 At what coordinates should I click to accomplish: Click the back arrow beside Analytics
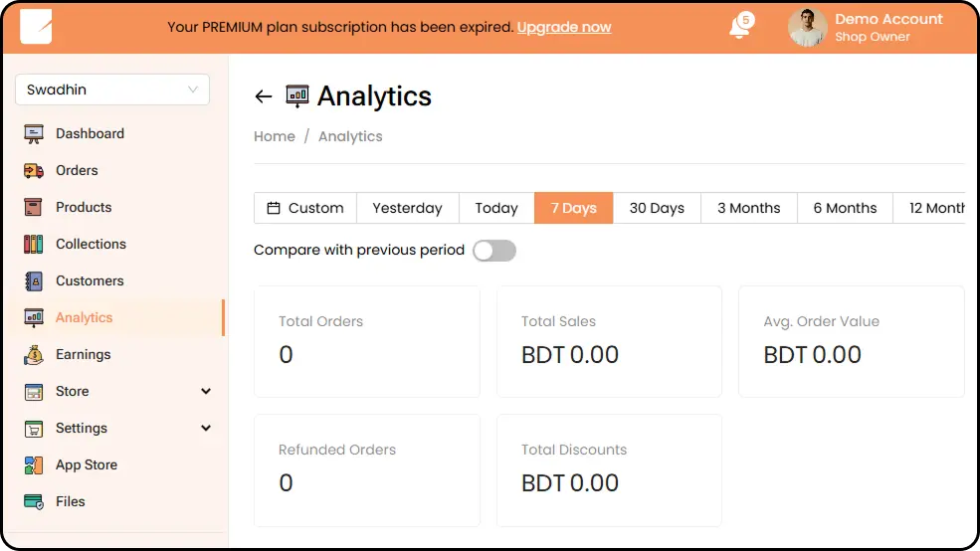point(264,96)
